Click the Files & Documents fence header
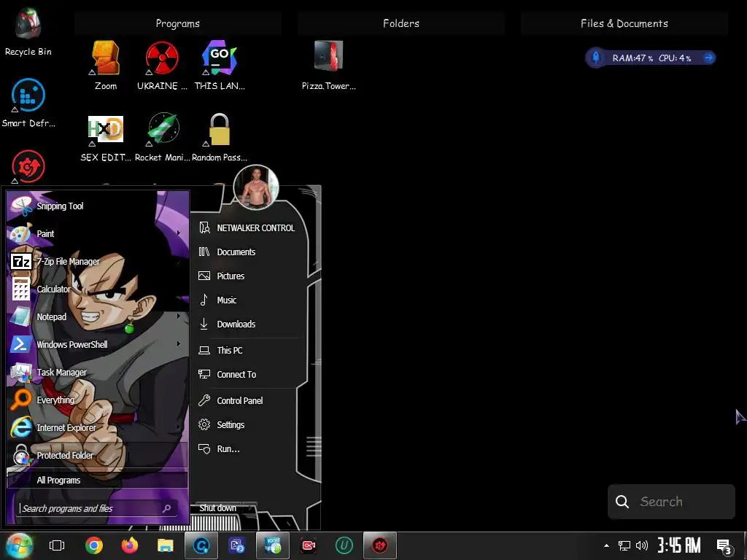The width and height of the screenshot is (747, 560). (x=624, y=23)
